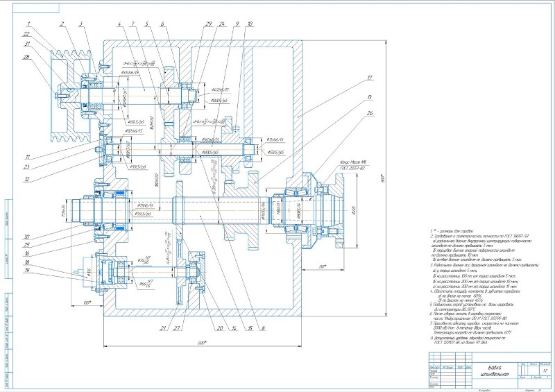Click part callout number 23
555x392 pixels.
[x=26, y=167]
